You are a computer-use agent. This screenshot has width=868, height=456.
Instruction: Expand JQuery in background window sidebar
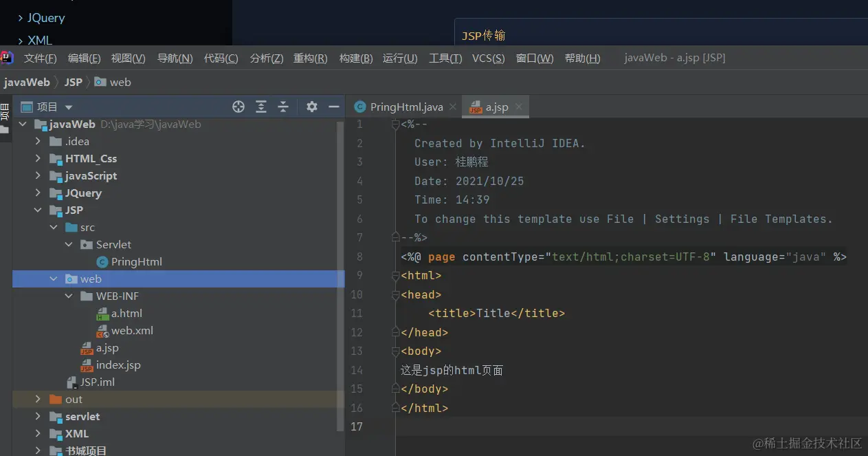pyautogui.click(x=21, y=18)
